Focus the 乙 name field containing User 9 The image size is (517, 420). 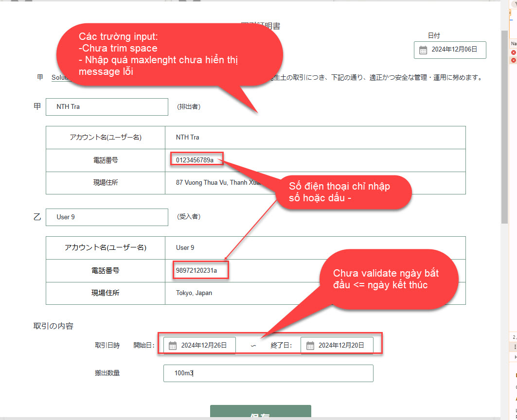[x=107, y=217]
